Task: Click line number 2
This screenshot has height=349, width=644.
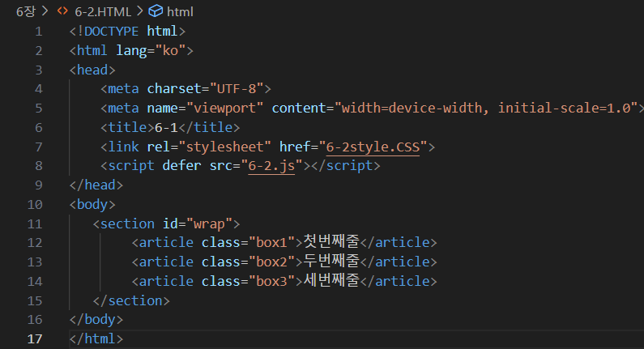Action: (39, 50)
